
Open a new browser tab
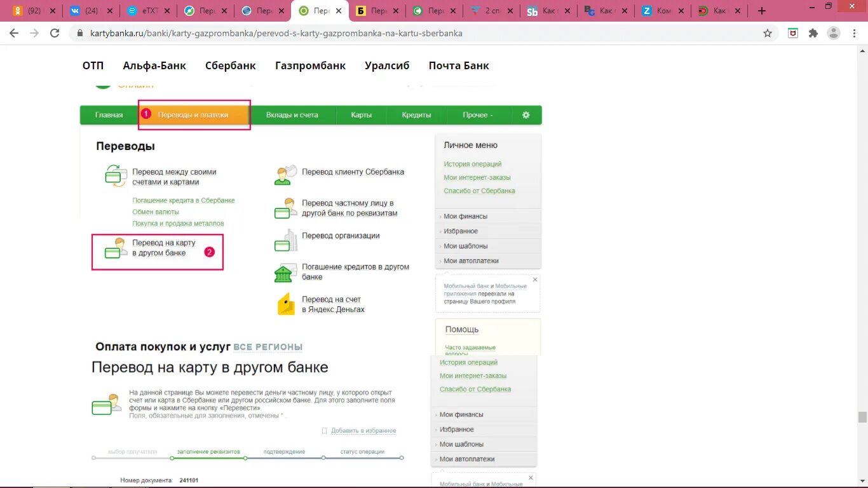762,11
